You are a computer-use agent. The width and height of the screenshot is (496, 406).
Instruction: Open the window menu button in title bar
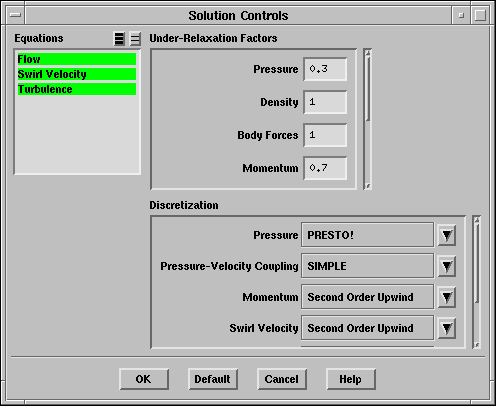pyautogui.click(x=15, y=15)
